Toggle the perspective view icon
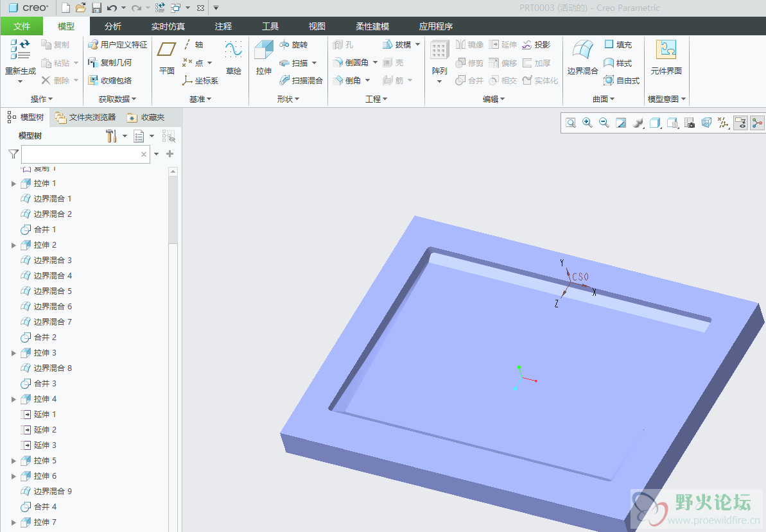The image size is (766, 532). pyautogui.click(x=706, y=123)
